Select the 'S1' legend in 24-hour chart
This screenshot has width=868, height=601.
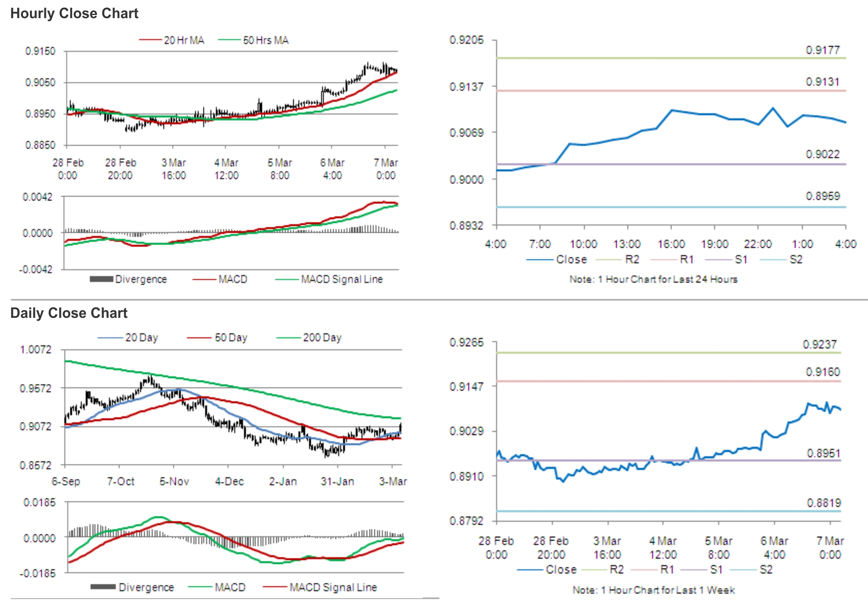point(726,259)
